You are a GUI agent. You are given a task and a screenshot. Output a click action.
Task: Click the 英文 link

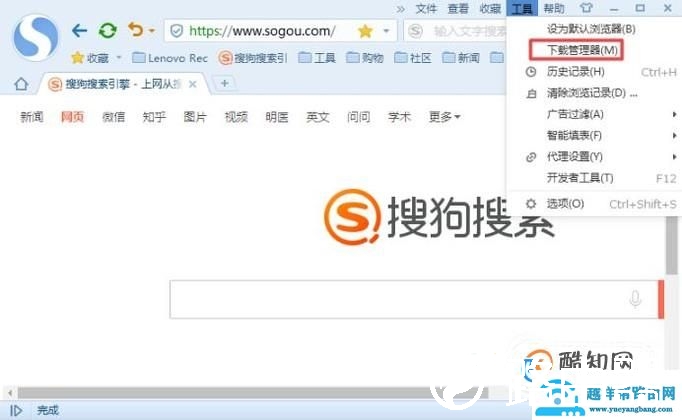(x=318, y=117)
